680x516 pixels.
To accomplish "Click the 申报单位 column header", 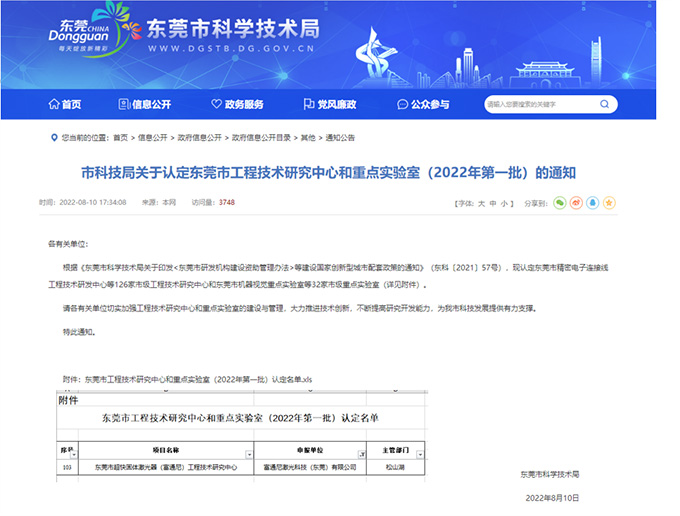I will click(310, 450).
